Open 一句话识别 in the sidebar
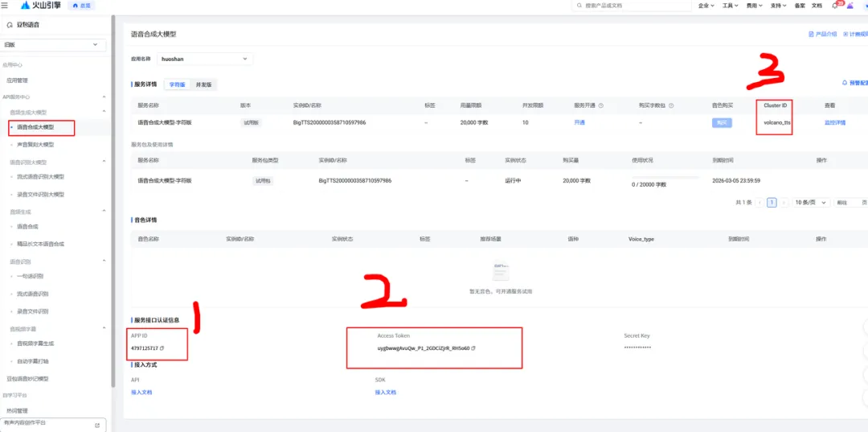 [x=31, y=276]
